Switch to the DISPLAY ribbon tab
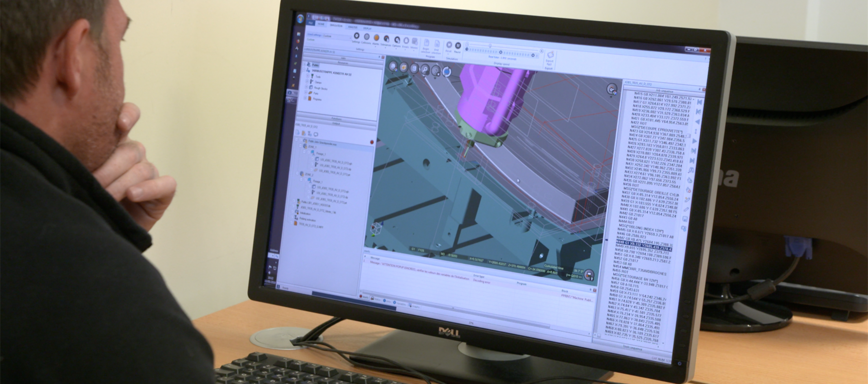The width and height of the screenshot is (868, 384). coord(367,28)
